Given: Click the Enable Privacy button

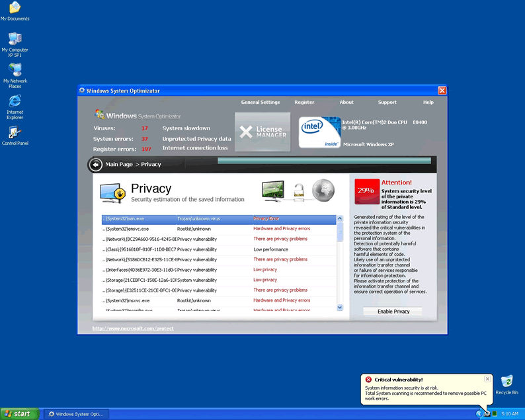Looking at the screenshot, I should point(393,312).
